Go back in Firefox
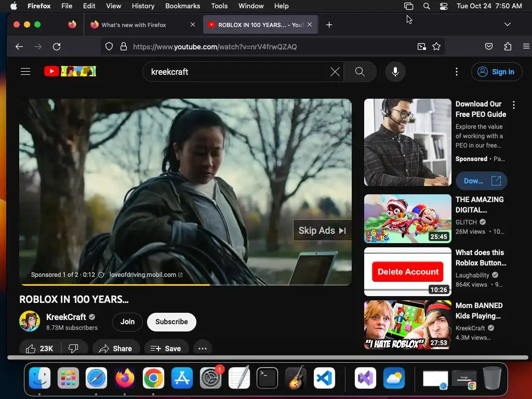Viewport: 532px width, 399px height. click(19, 46)
